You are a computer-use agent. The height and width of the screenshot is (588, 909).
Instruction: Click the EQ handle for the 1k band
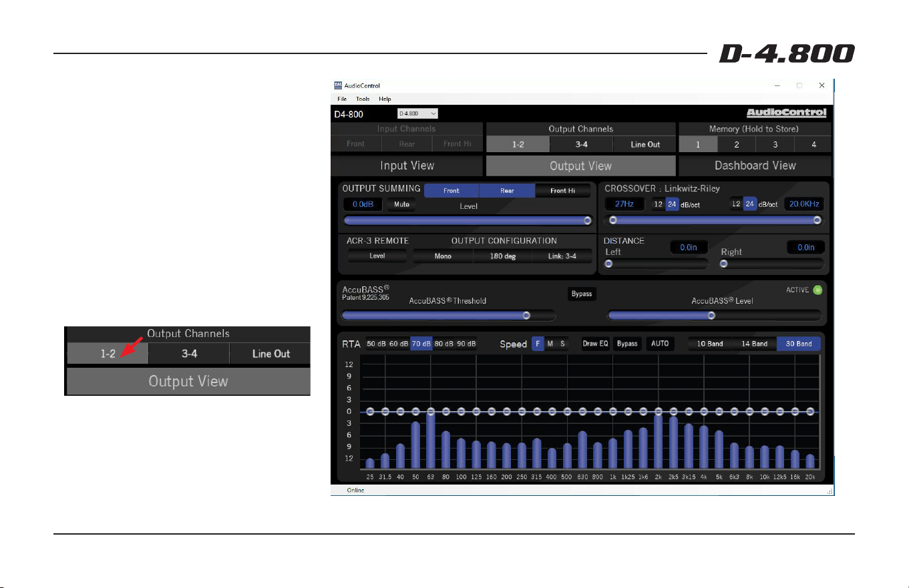coord(613,411)
